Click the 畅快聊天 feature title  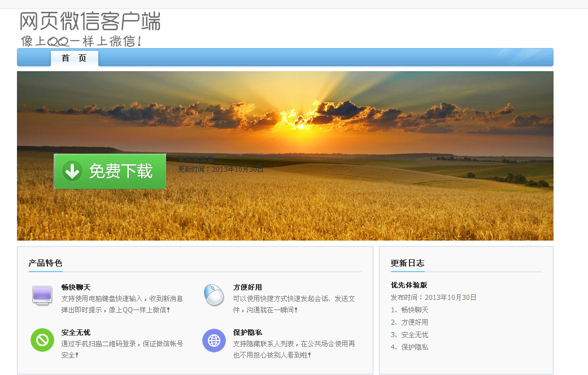[x=76, y=287]
